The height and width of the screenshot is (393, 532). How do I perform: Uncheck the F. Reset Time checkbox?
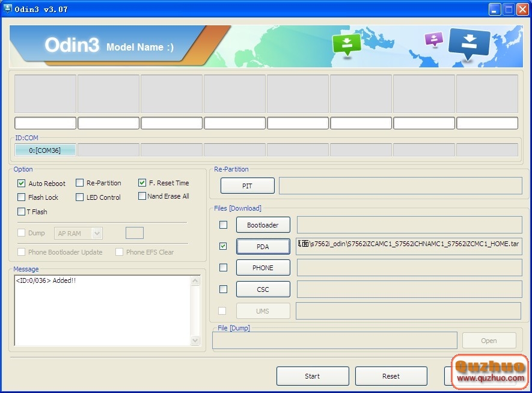click(142, 183)
